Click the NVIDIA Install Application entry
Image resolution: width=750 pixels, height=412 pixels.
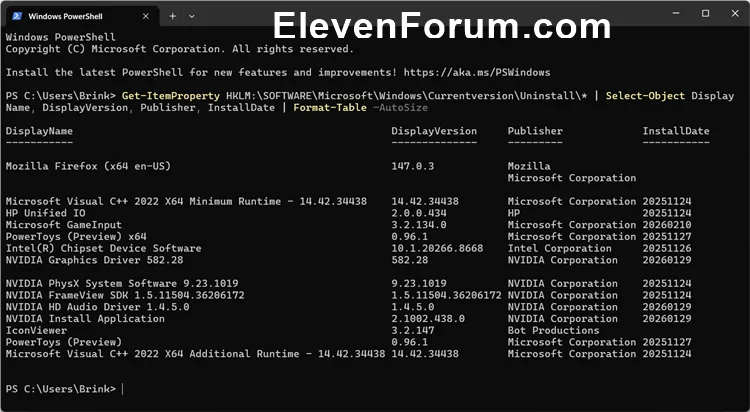(x=85, y=319)
